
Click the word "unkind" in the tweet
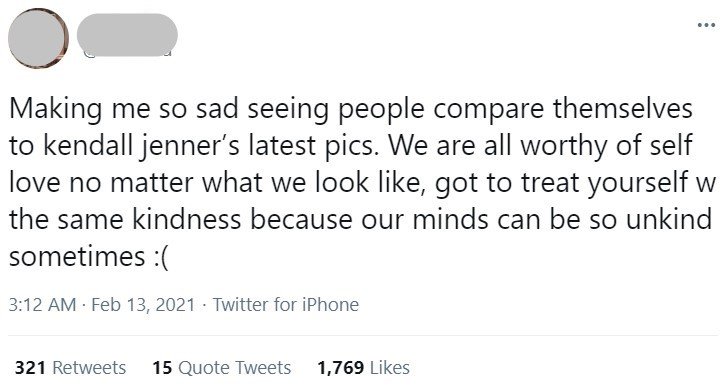point(669,219)
